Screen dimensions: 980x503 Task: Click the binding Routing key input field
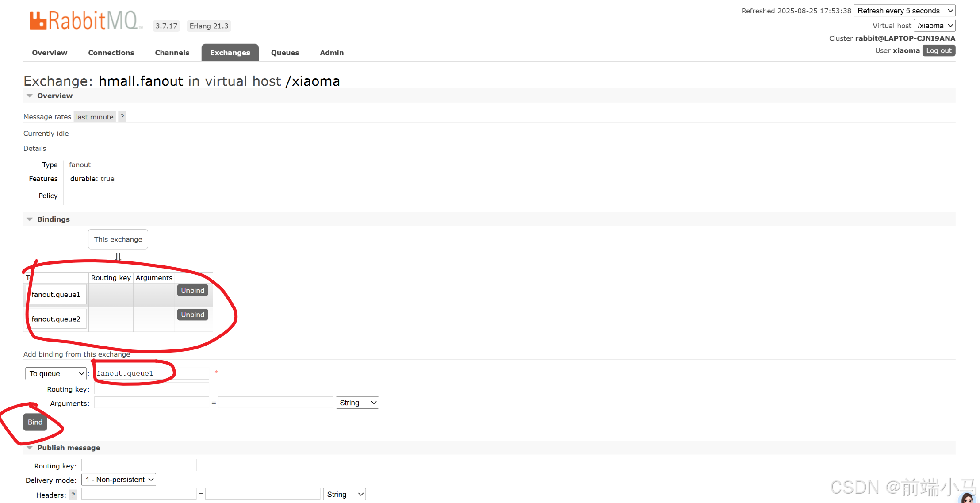[151, 388]
